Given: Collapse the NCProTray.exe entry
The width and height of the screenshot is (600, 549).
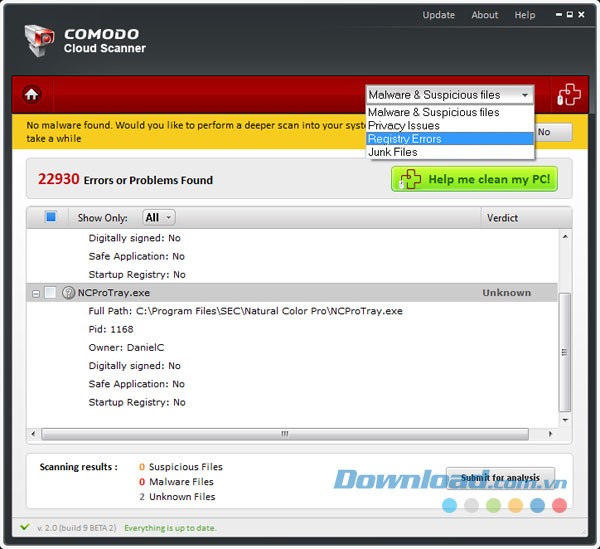Looking at the screenshot, I should coord(36,294).
